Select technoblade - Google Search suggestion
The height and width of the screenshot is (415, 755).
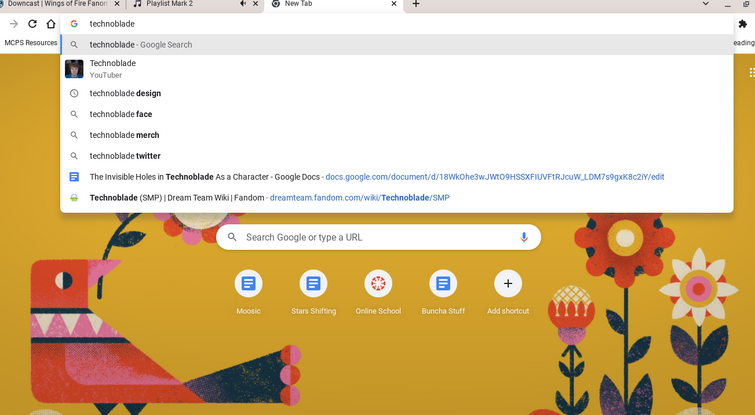click(397, 44)
